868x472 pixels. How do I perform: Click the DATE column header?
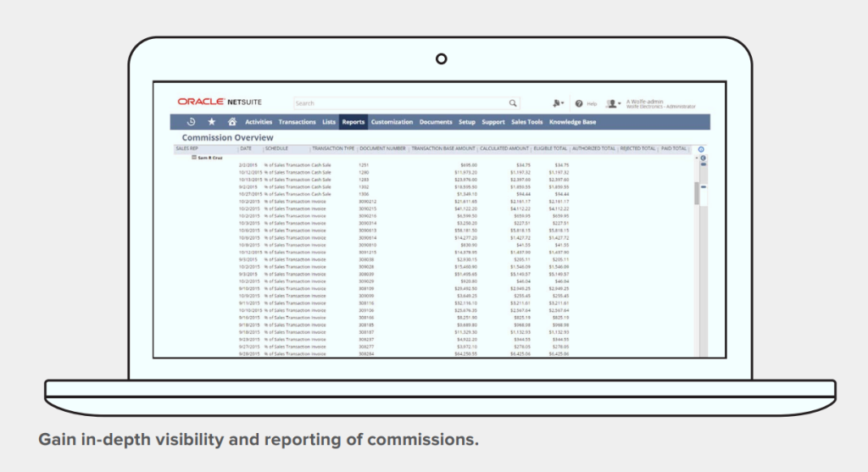click(x=246, y=148)
